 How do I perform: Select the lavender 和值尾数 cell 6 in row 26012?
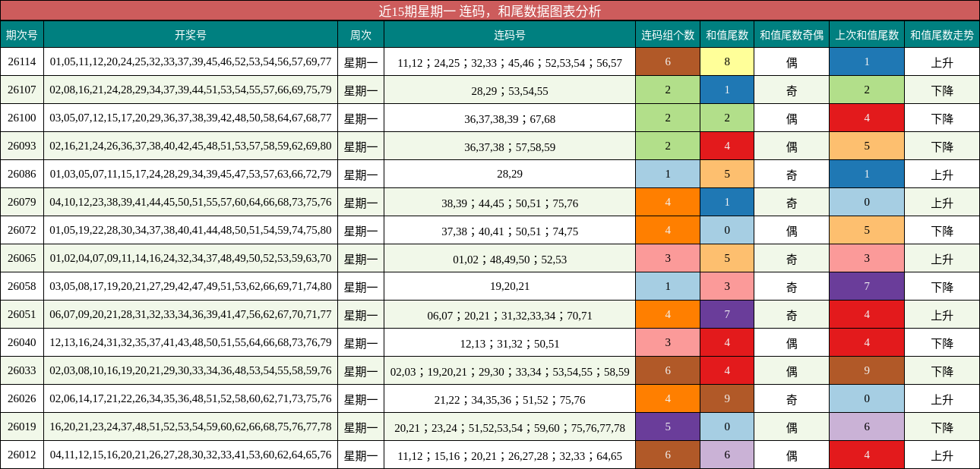coord(727,455)
